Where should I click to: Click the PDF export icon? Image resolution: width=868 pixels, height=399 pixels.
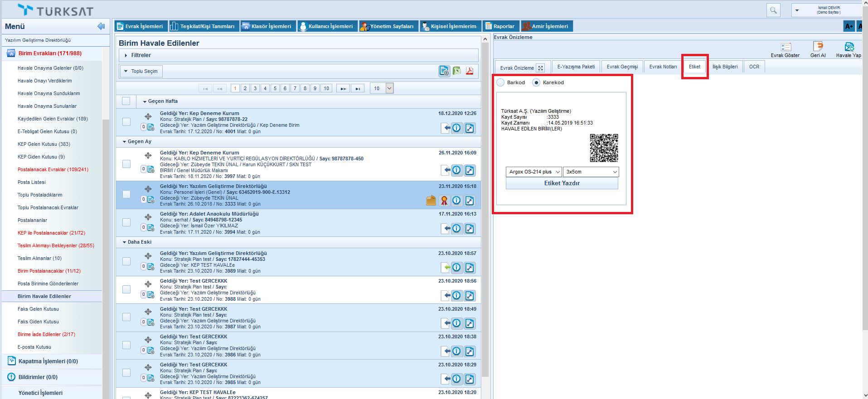470,71
